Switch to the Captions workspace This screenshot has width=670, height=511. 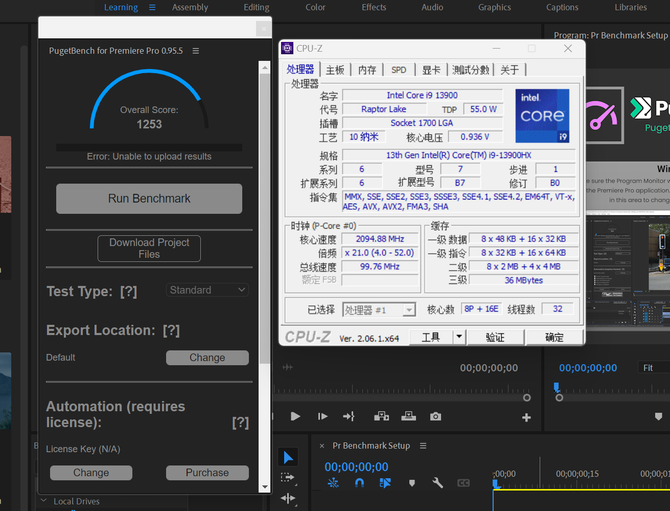(x=562, y=7)
